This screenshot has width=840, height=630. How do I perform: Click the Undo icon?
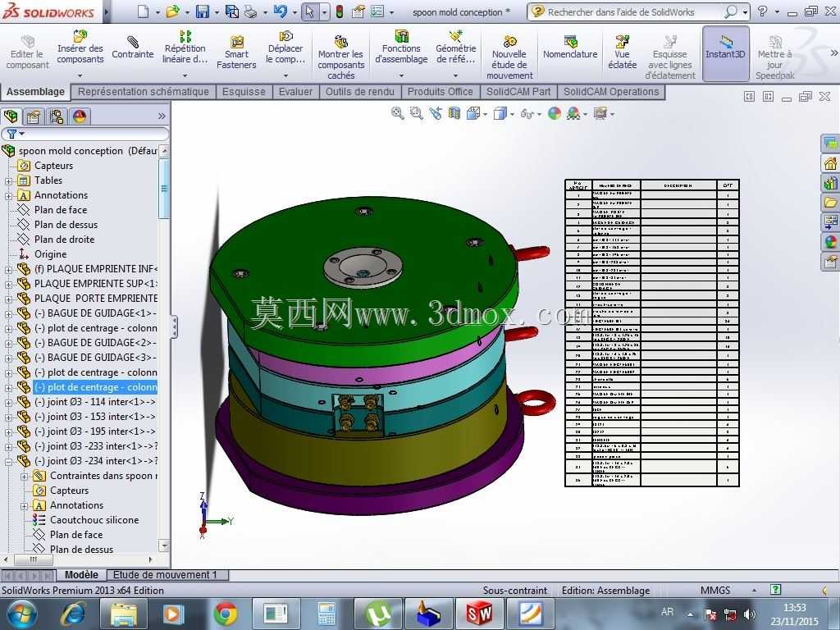[281, 11]
